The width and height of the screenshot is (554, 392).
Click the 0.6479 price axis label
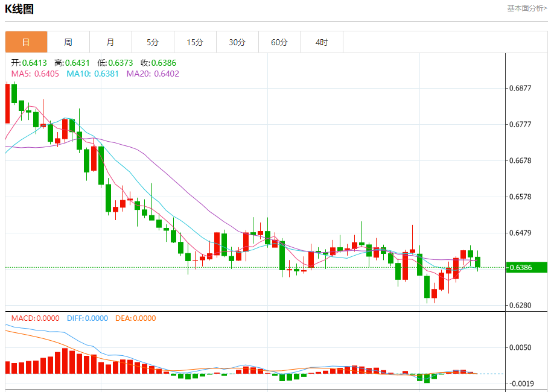point(520,233)
